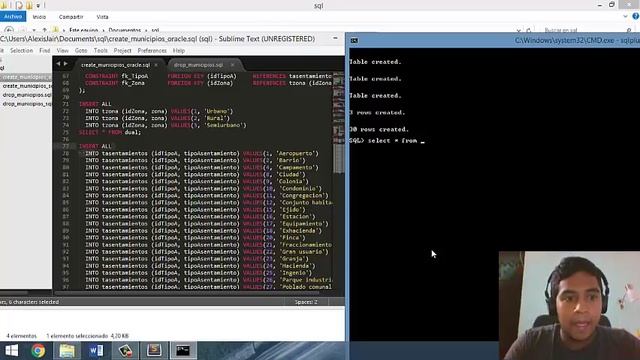Open the Goto menu in Sublime
Screen dimensions: 640x360
pyautogui.click(x=81, y=51)
